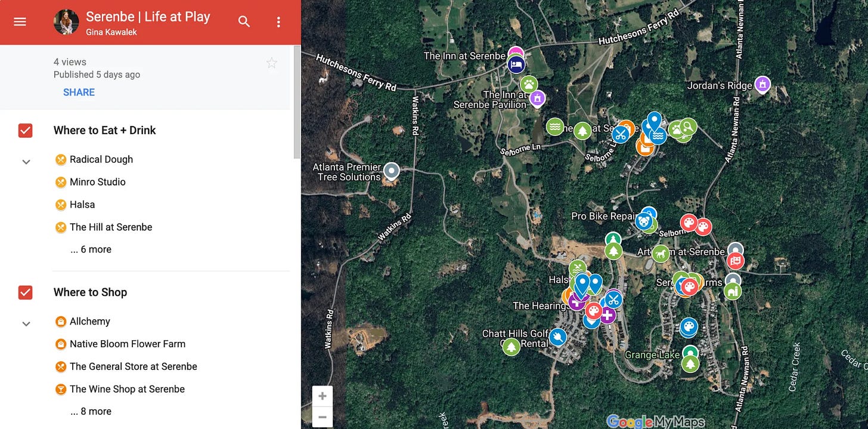Uncheck the Where to Eat + Drink layer

pyautogui.click(x=25, y=131)
